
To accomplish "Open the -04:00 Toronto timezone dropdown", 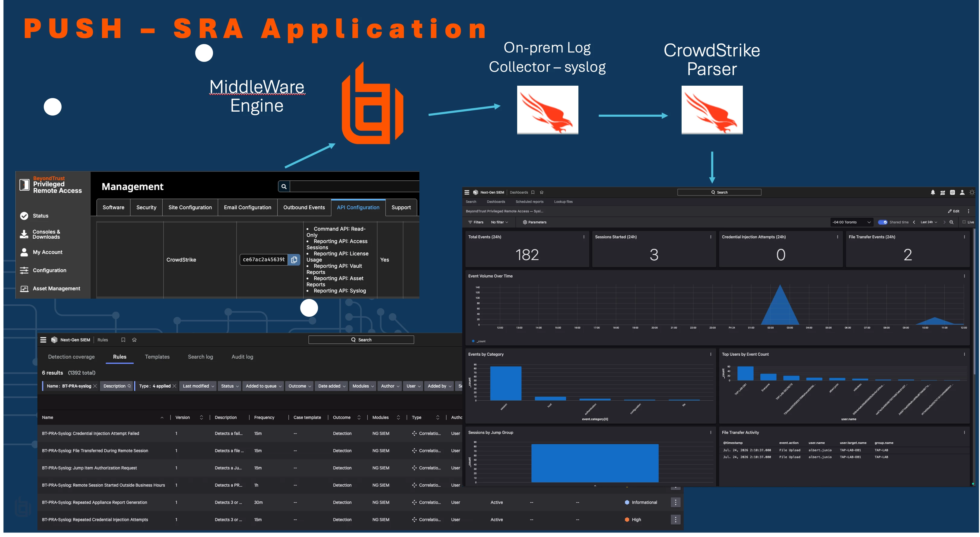I will [851, 222].
